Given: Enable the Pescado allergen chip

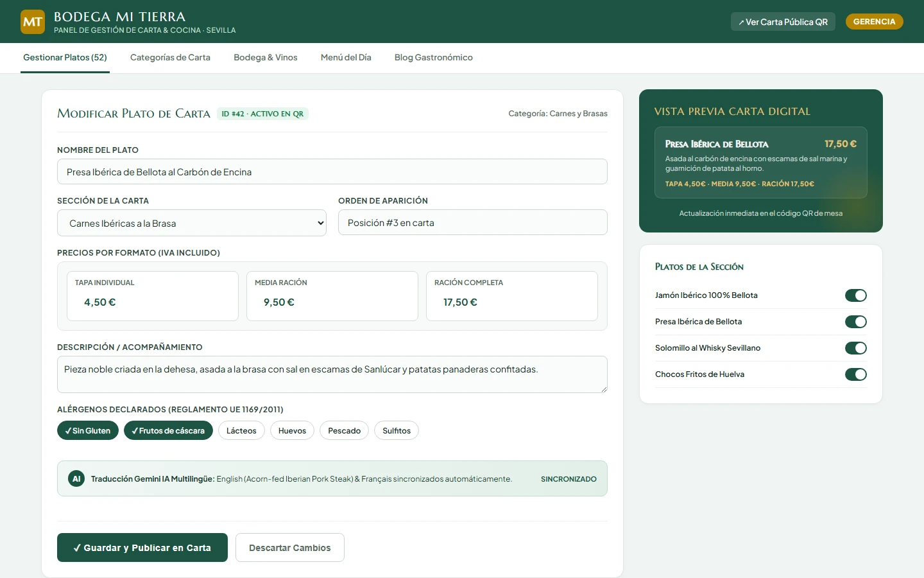Looking at the screenshot, I should coord(345,430).
